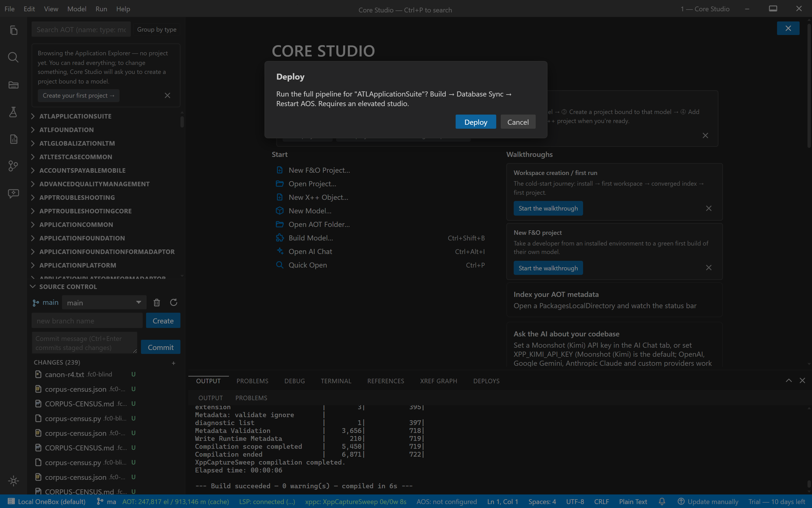Click the AOS: not configured status item
This screenshot has height=508, width=812.
(x=447, y=501)
